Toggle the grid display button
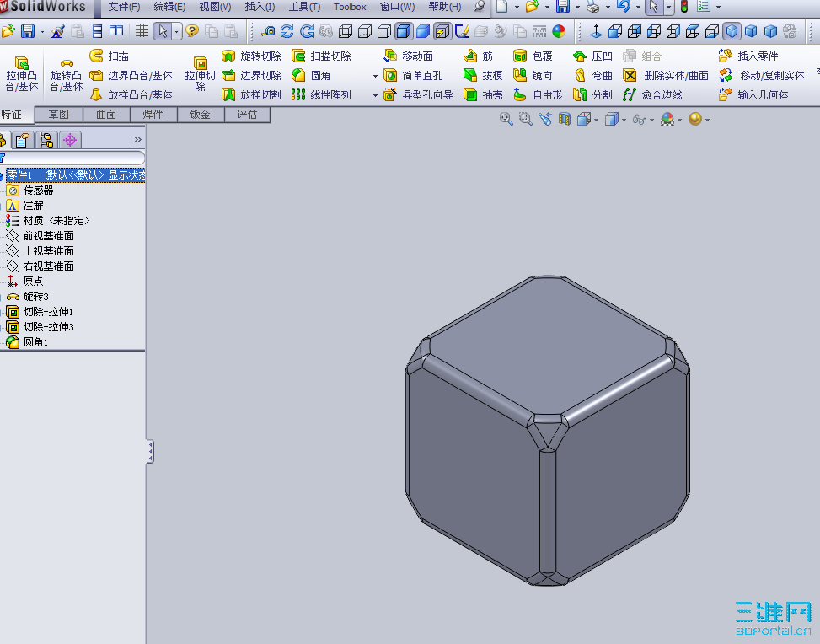 142,31
